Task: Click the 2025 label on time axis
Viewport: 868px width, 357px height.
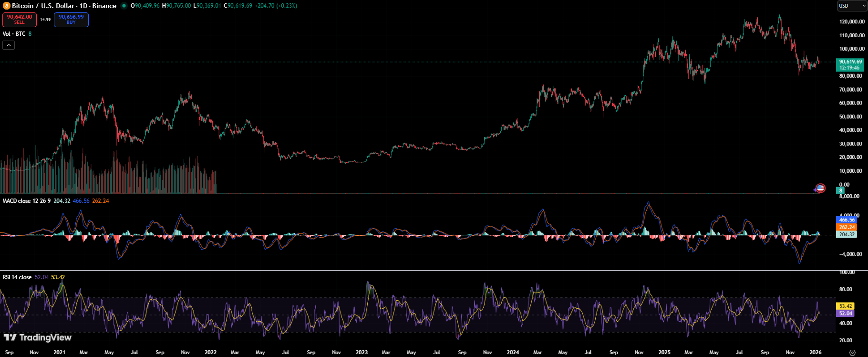Action: click(664, 352)
